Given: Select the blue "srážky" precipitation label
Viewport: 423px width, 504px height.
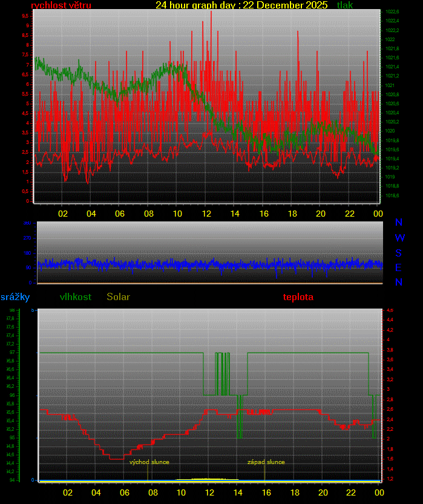Looking at the screenshot, I should (x=15, y=297).
